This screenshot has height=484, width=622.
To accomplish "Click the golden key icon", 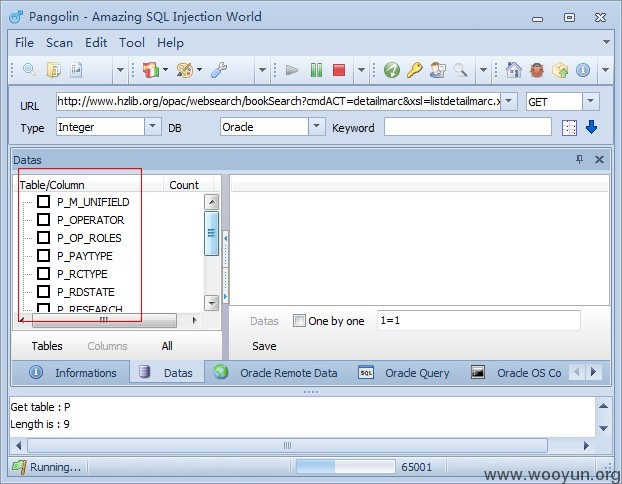I will 415,70.
